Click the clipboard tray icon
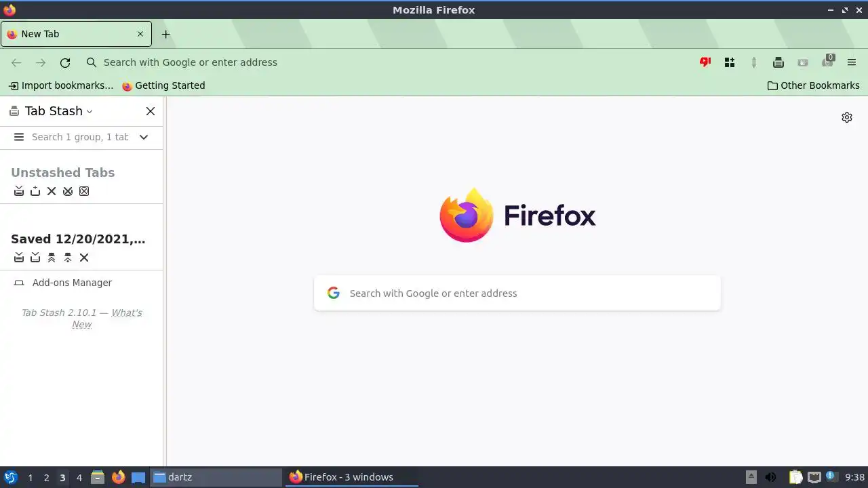The height and width of the screenshot is (488, 868). coord(796,477)
